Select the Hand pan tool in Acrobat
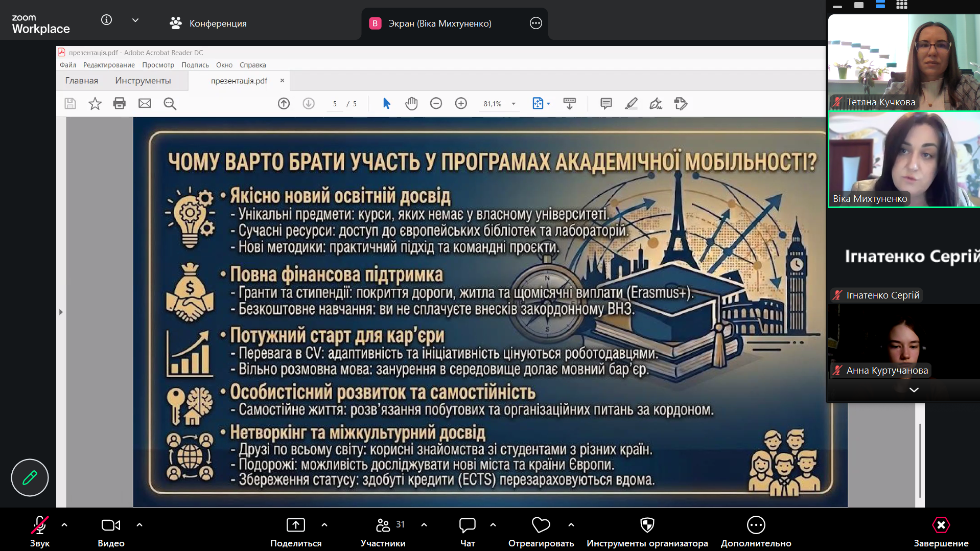 pyautogui.click(x=411, y=104)
